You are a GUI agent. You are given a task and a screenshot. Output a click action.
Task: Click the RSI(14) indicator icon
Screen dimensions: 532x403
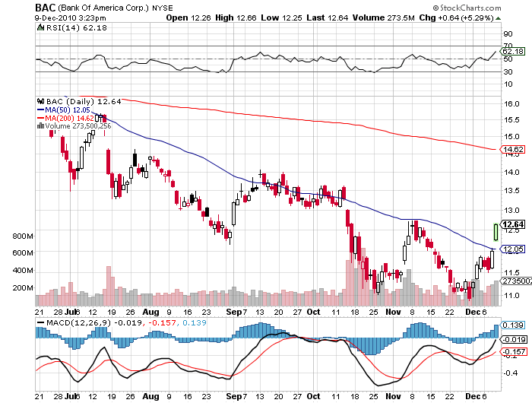click(x=40, y=27)
